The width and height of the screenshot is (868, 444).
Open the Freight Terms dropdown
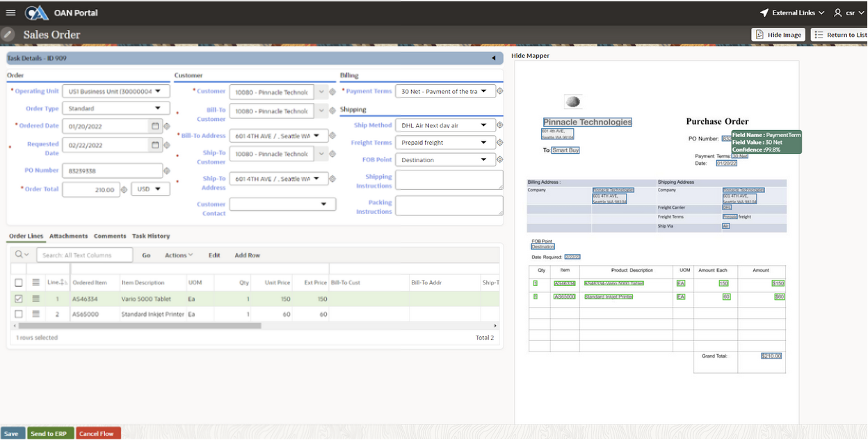tap(445, 143)
